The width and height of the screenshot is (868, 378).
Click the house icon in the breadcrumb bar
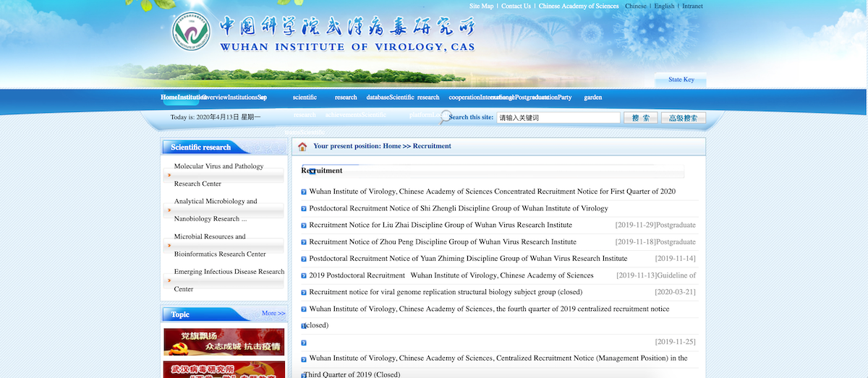(x=302, y=147)
